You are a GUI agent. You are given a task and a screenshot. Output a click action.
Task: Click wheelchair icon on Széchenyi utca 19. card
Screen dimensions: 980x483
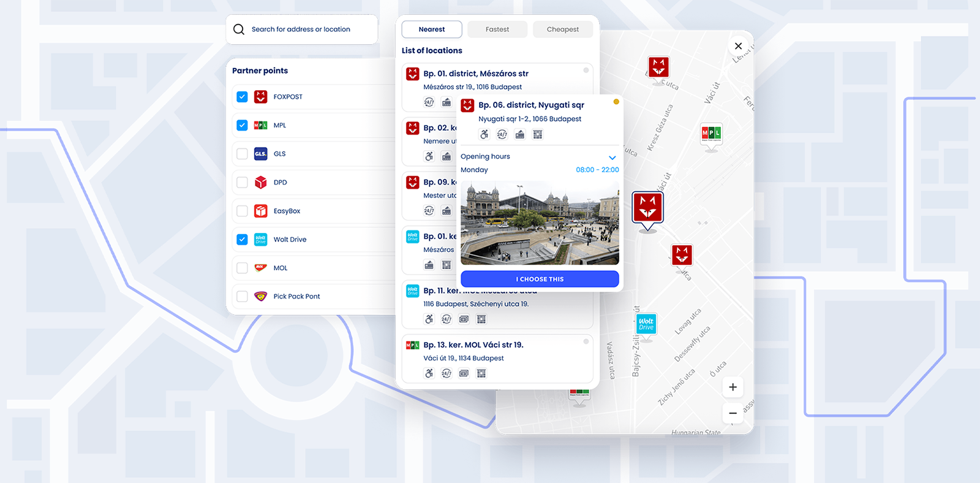click(x=429, y=319)
